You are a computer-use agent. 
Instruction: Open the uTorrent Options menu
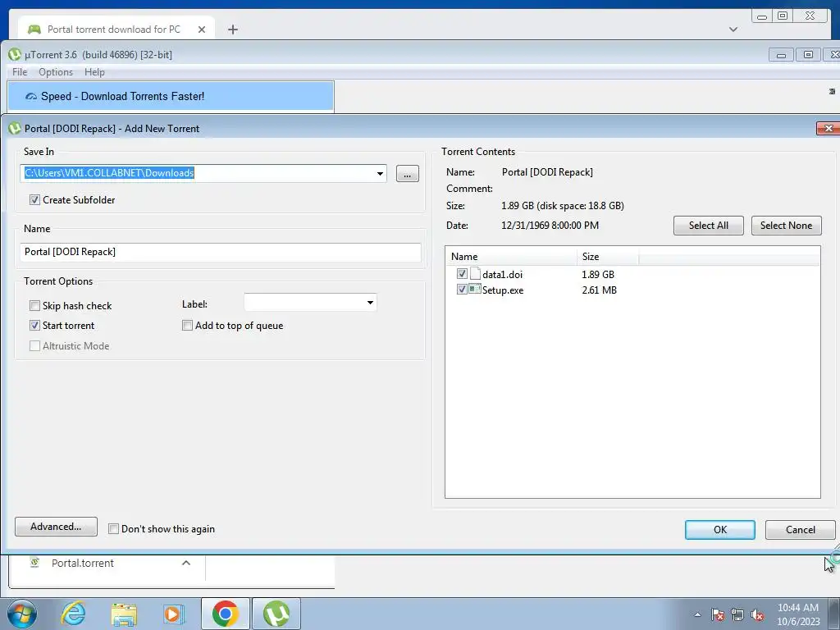coord(56,72)
